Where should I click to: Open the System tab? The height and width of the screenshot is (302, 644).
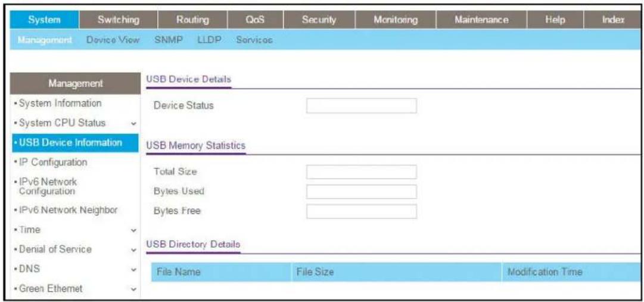pyautogui.click(x=44, y=19)
